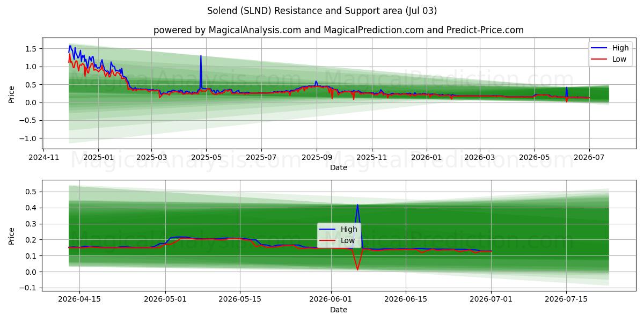Click the '−1.0' price tick on the top chart
The height and width of the screenshot is (322, 644).
[28, 138]
